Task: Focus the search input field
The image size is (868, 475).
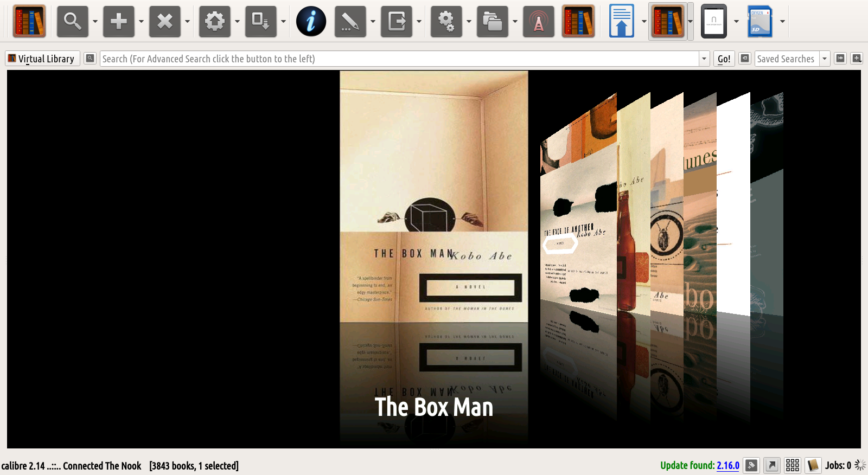Action: coord(399,59)
